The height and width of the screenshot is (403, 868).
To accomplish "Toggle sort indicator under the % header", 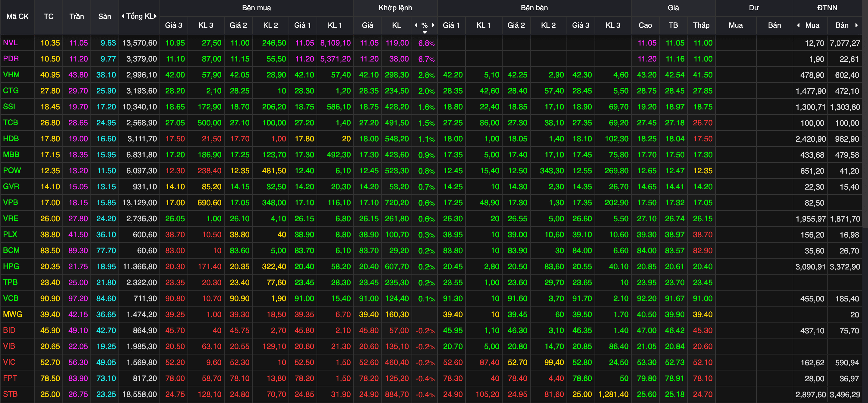I will [x=425, y=32].
